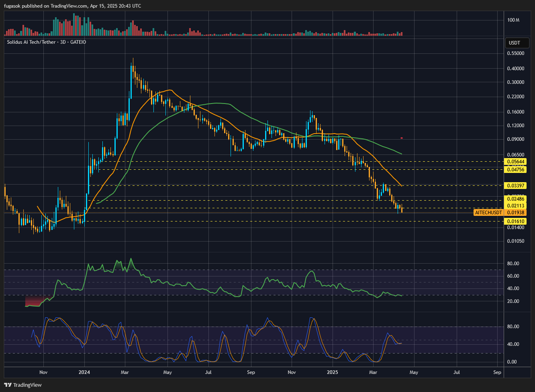Screen dimensions: 535x392
Task: Click the 20.00 RSI axis value
Action: pyautogui.click(x=513, y=301)
